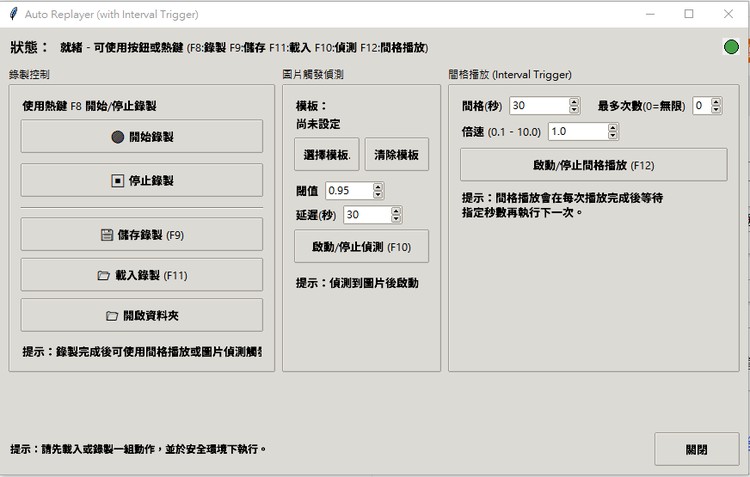Click 選擇模板 to choose template
Screen dimensions: 750x477
tap(326, 155)
